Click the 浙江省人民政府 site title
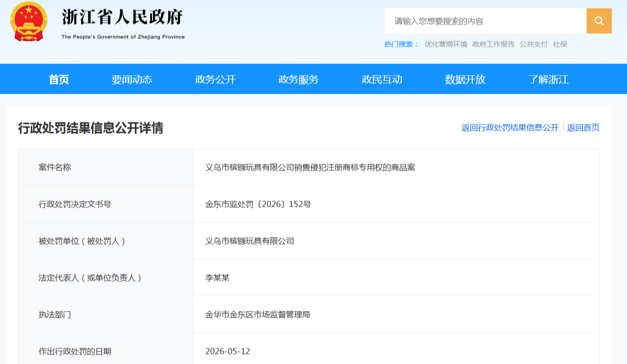This screenshot has width=627, height=364. pyautogui.click(x=122, y=17)
